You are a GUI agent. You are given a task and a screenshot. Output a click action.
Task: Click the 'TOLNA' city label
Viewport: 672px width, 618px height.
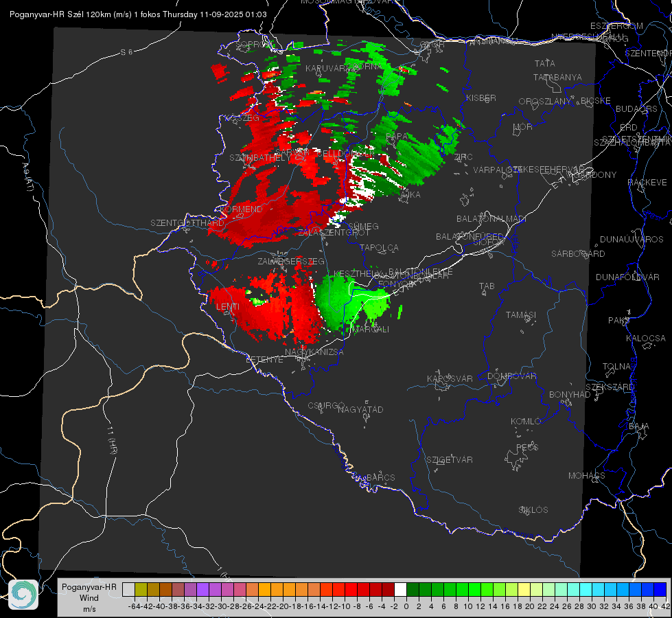[x=616, y=366]
